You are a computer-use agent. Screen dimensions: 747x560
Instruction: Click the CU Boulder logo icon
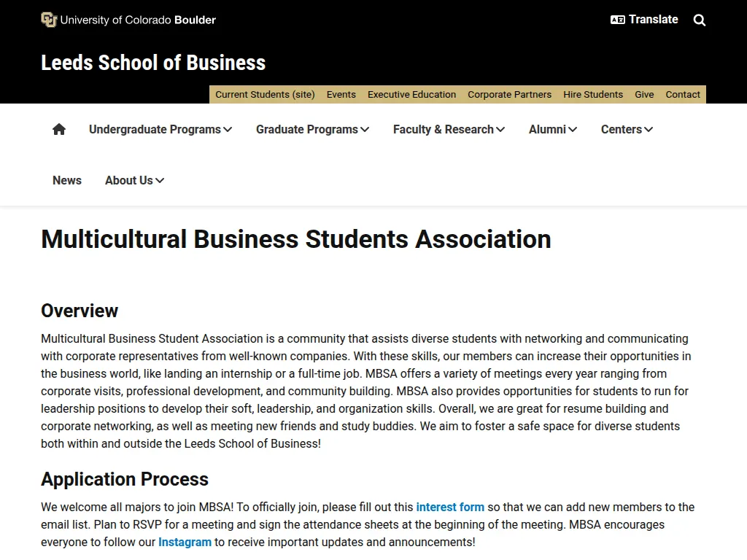49,20
